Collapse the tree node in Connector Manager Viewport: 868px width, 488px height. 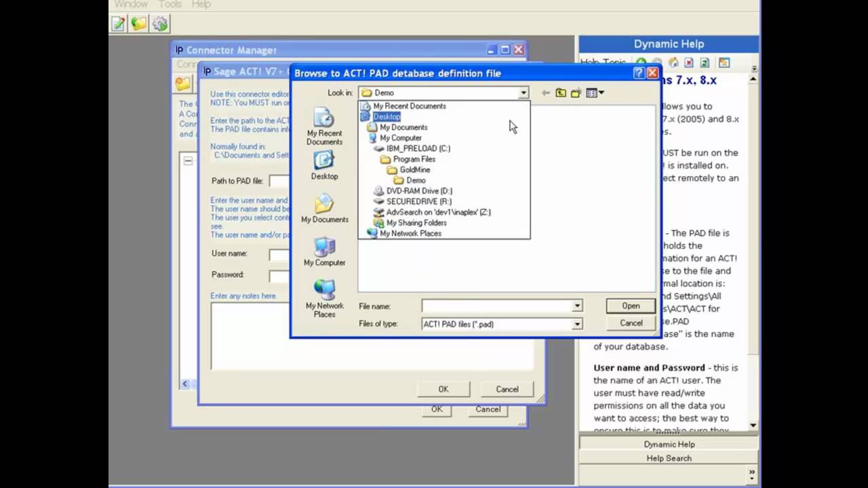point(188,161)
